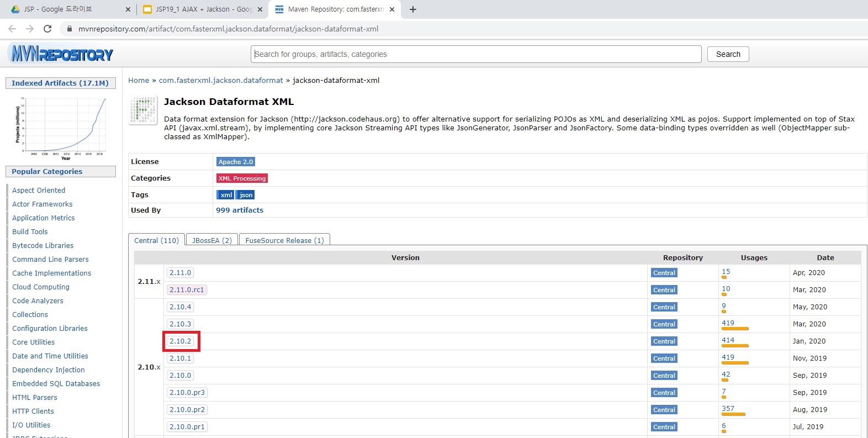The image size is (868, 438).
Task: Click the Jackson Dataformat XML artifact icon
Action: pos(143,110)
